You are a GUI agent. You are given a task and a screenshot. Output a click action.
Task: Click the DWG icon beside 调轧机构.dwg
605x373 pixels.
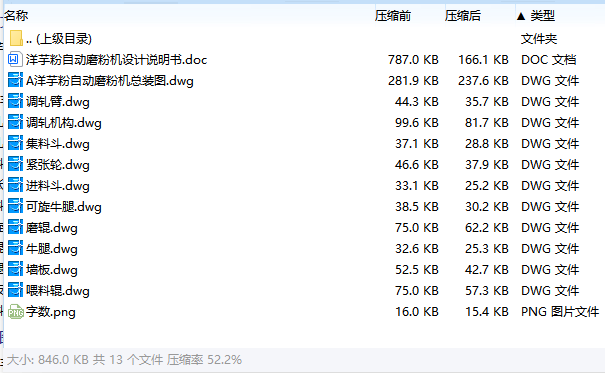(15, 123)
